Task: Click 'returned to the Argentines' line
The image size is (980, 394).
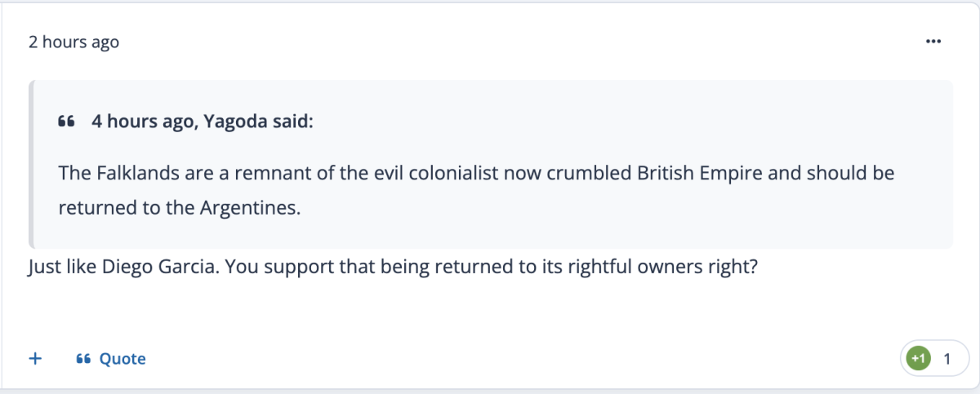Action: (180, 207)
